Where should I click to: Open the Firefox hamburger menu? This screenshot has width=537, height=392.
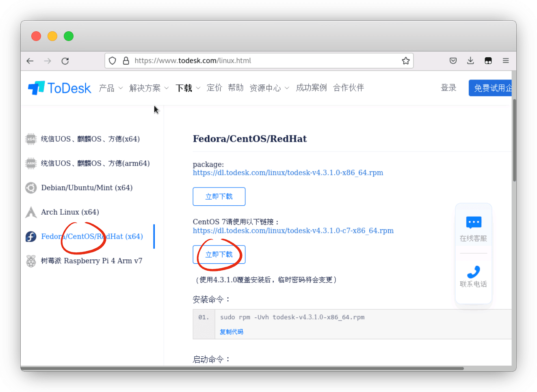(x=506, y=61)
